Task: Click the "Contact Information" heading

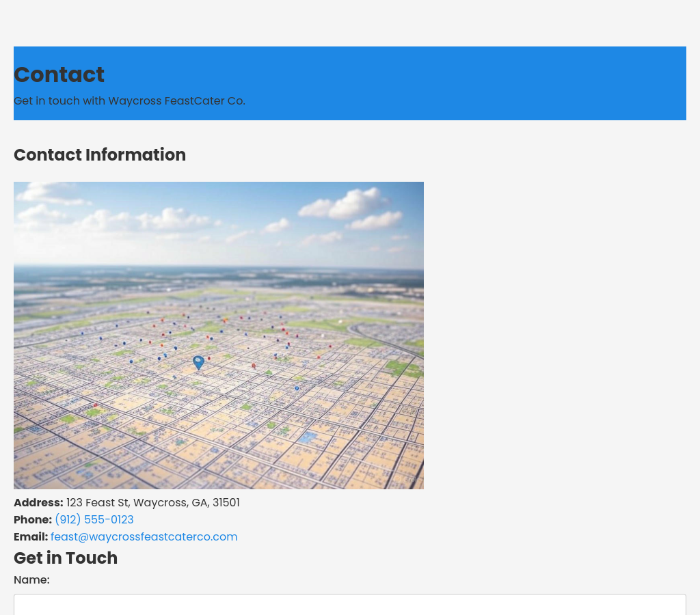Action: (x=100, y=155)
